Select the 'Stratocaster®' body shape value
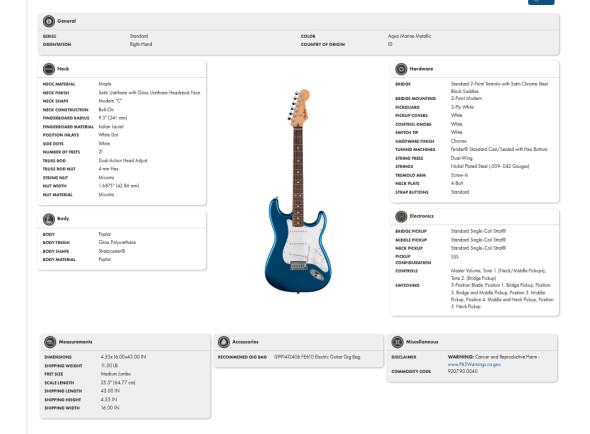 pos(112,251)
